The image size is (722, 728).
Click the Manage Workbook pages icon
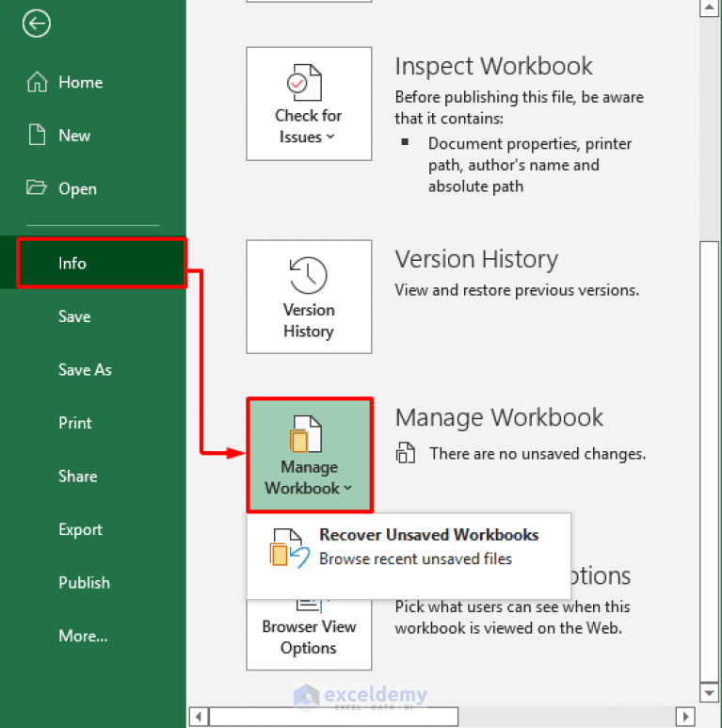306,433
